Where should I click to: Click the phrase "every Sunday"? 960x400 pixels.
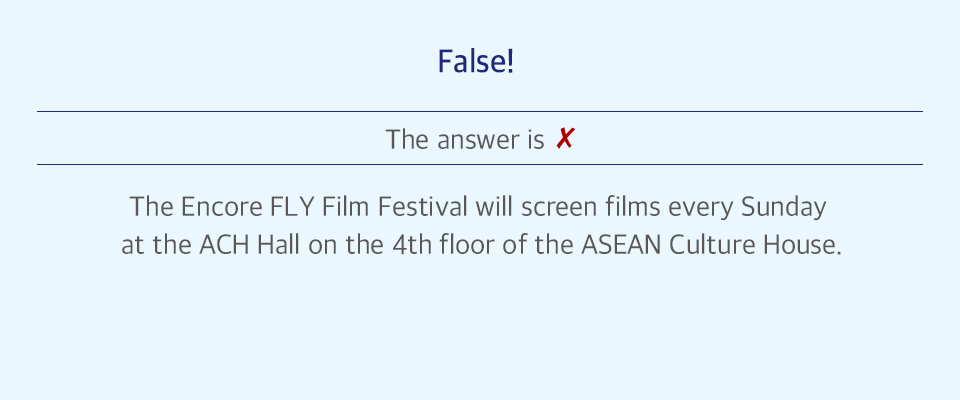[747, 208]
